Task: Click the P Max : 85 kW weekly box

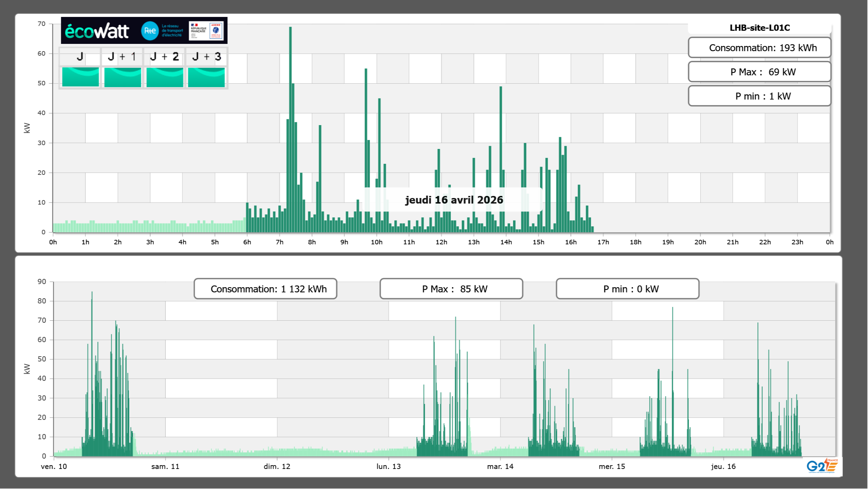Action: pyautogui.click(x=451, y=289)
